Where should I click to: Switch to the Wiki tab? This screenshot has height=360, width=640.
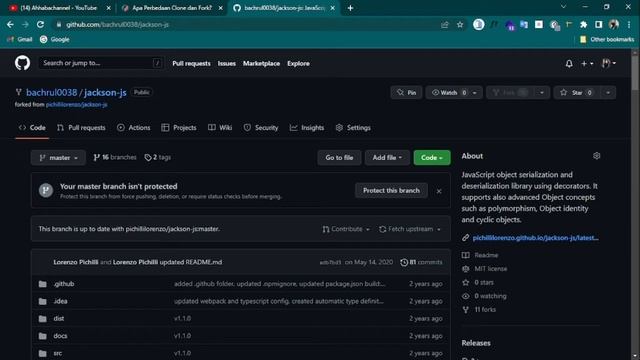pos(220,128)
